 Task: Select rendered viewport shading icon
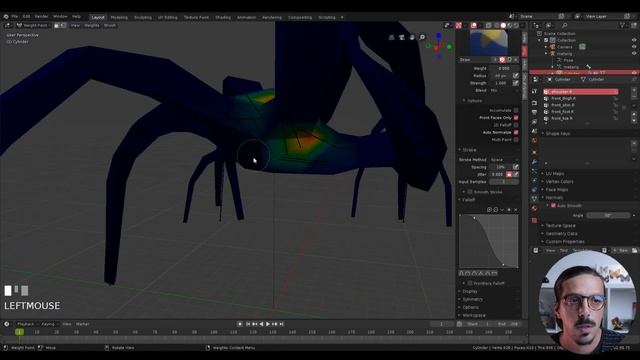click(516, 25)
